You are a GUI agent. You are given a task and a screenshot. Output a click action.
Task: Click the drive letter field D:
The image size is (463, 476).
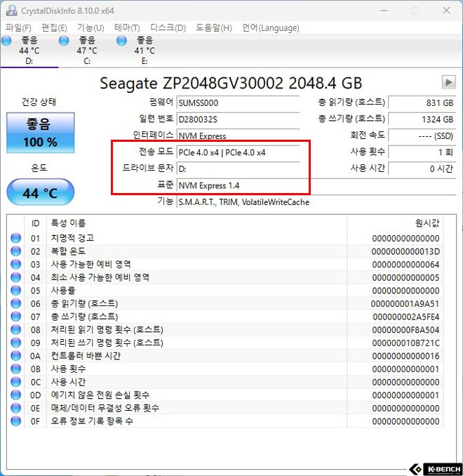click(238, 168)
